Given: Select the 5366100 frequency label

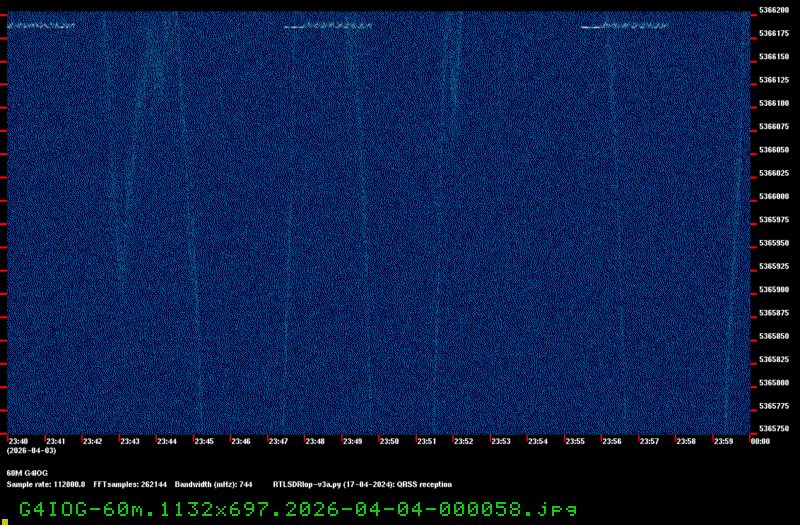Looking at the screenshot, I should point(774,104).
